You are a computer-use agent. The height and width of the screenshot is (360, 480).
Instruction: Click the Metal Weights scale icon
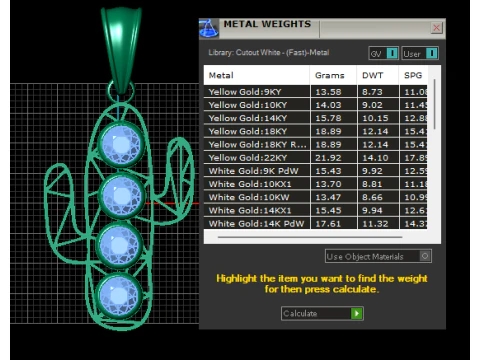209,29
